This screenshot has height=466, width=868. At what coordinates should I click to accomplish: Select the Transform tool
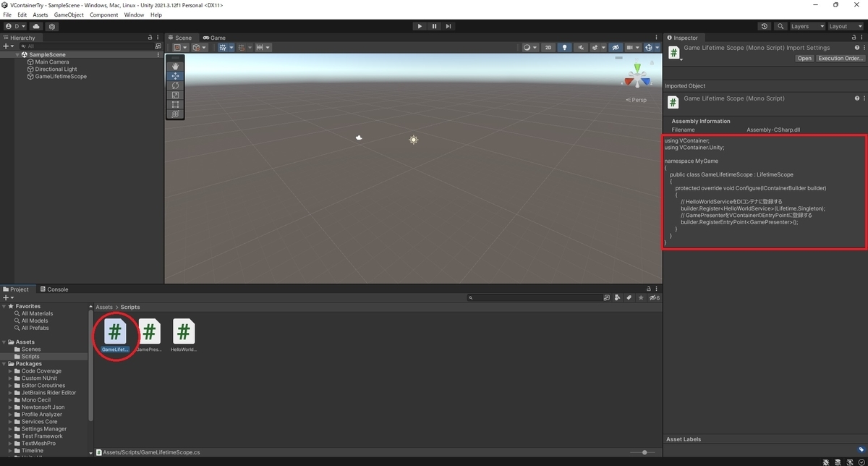(x=175, y=114)
